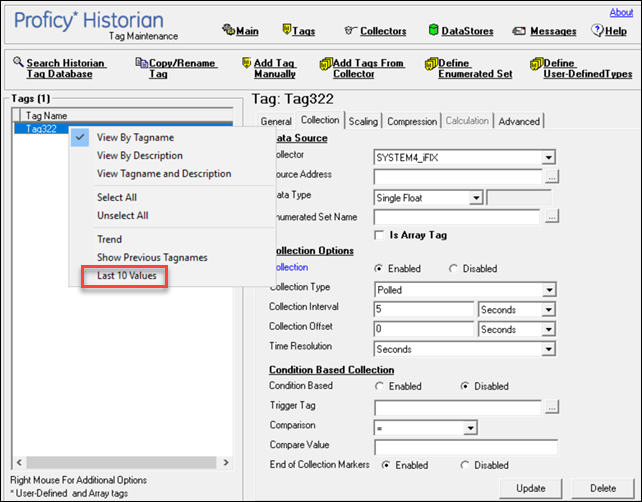Image resolution: width=642 pixels, height=502 pixels.
Task: Click the Source Address browse button
Action: click(x=552, y=176)
